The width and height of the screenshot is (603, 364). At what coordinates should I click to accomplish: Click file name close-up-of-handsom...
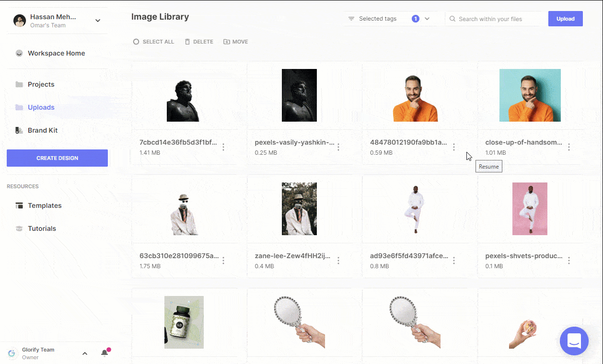pyautogui.click(x=524, y=142)
